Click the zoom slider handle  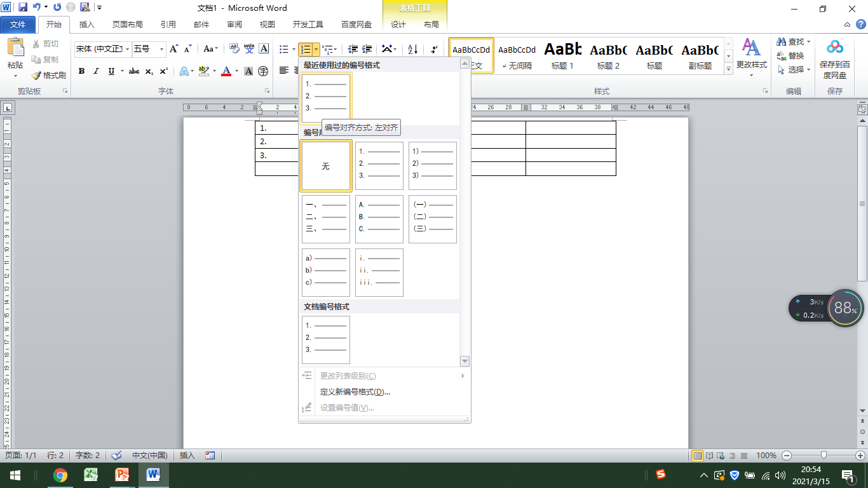pos(824,456)
